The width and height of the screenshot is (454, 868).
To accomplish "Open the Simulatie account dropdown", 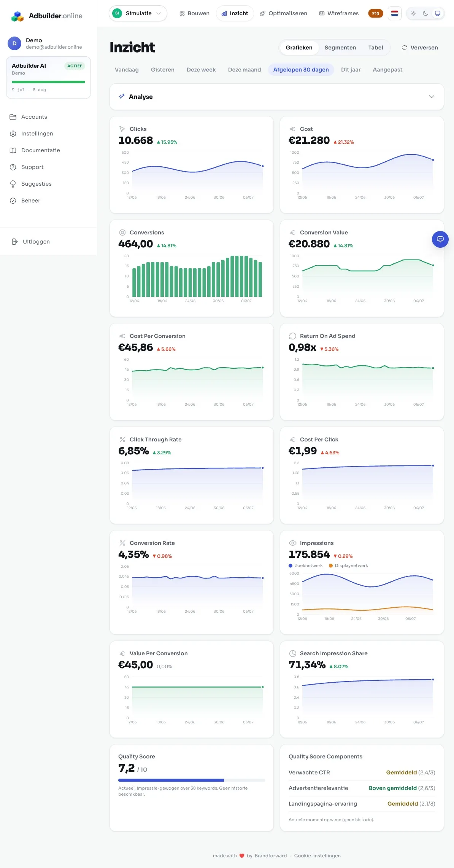I will (138, 13).
